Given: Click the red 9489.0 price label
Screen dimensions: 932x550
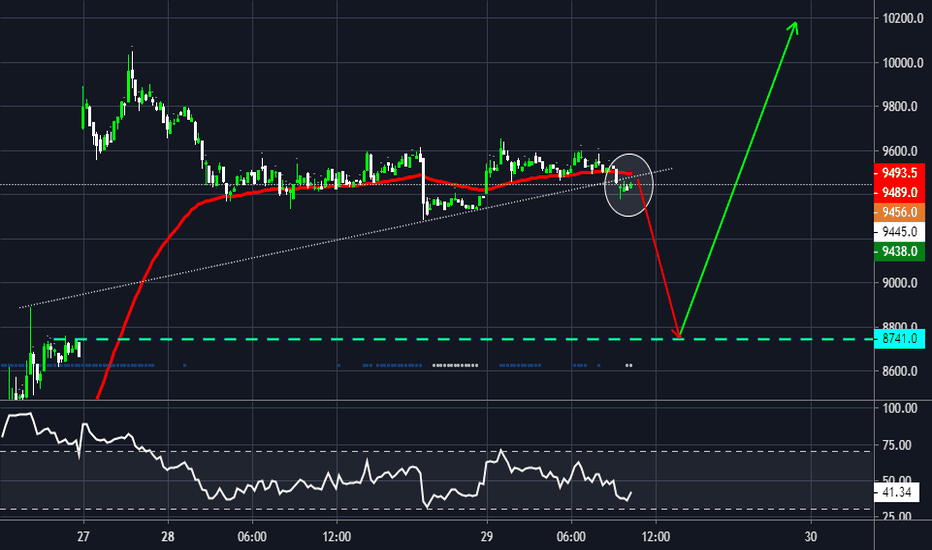Looking at the screenshot, I should tap(899, 192).
